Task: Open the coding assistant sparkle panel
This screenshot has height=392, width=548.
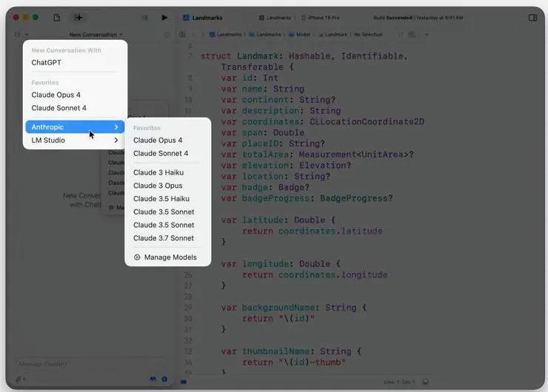Action: [x=78, y=18]
